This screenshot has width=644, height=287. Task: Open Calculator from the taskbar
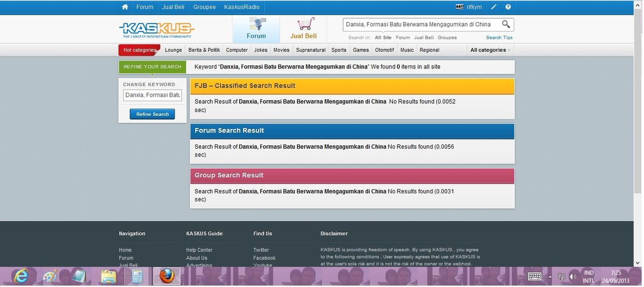click(137, 276)
